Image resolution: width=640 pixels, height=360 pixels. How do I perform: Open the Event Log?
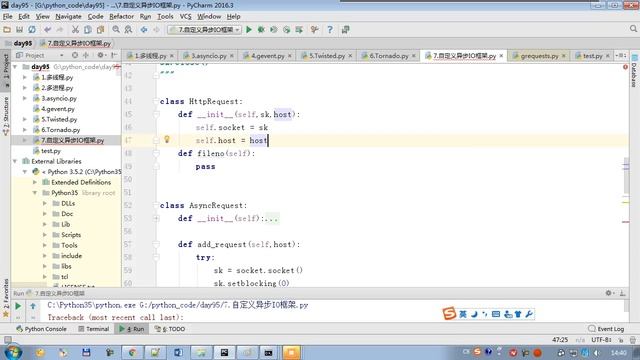[x=606, y=329]
